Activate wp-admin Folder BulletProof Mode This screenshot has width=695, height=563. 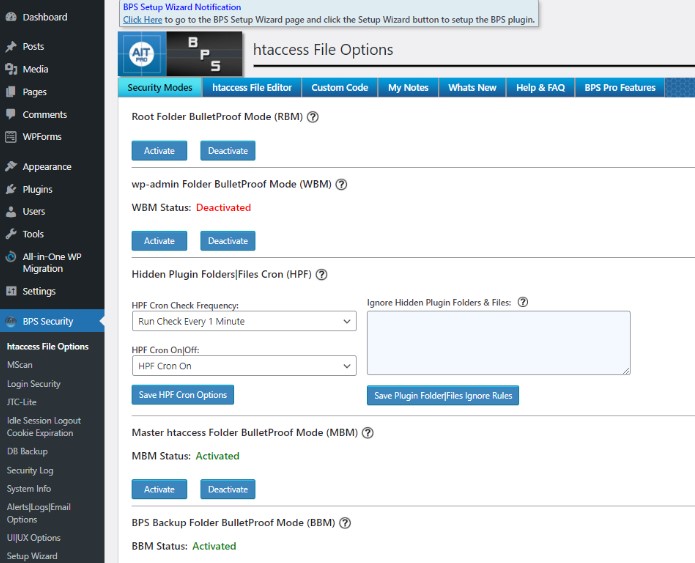point(159,241)
